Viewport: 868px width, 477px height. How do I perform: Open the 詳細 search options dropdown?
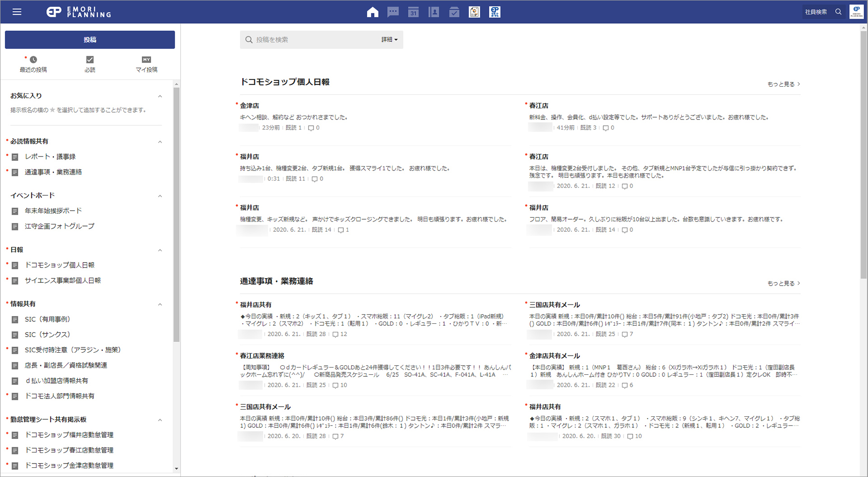[390, 40]
